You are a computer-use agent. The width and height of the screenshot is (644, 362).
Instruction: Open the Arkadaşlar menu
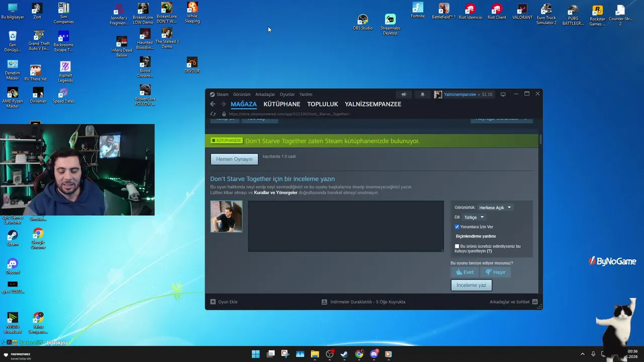coord(265,95)
